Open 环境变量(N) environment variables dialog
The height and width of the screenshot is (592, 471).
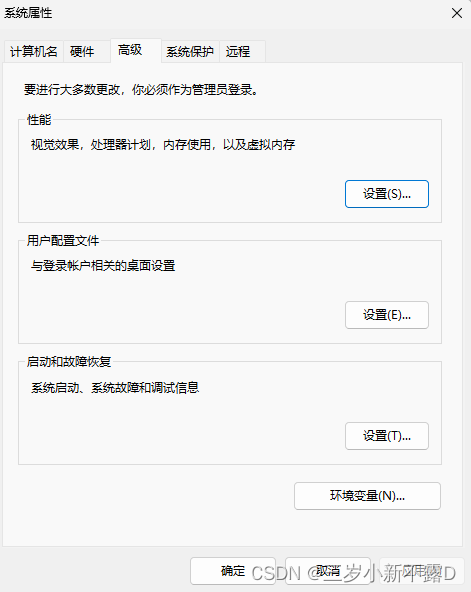[367, 496]
